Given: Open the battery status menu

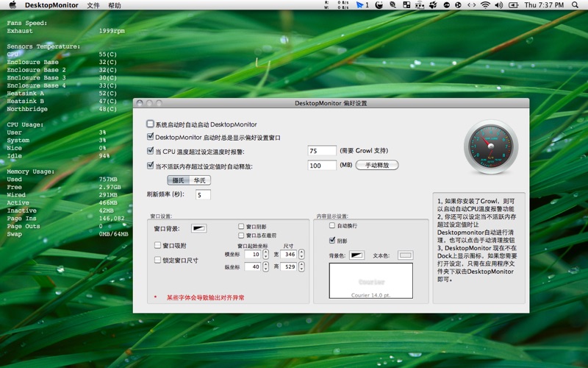Looking at the screenshot, I should (x=513, y=5).
